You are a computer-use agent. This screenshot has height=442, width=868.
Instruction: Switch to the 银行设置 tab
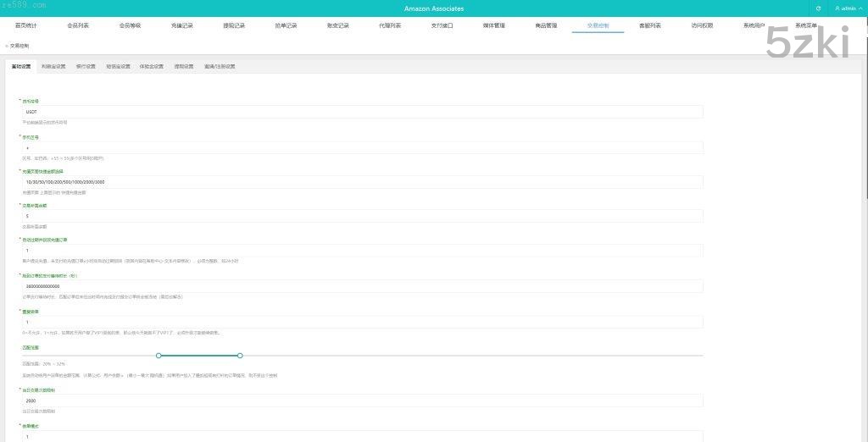click(x=86, y=66)
